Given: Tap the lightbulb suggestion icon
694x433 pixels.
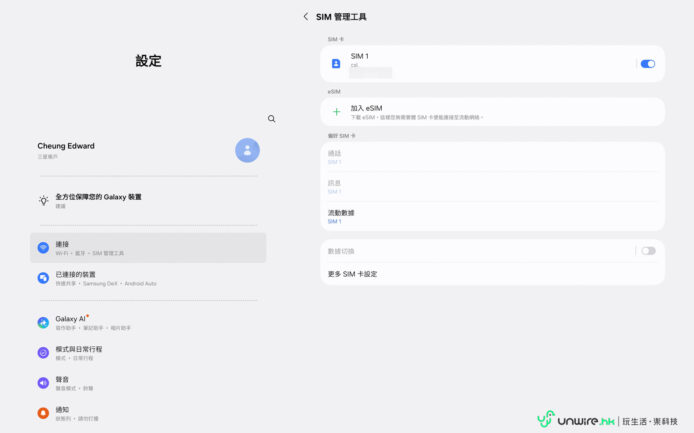Looking at the screenshot, I should (x=43, y=201).
